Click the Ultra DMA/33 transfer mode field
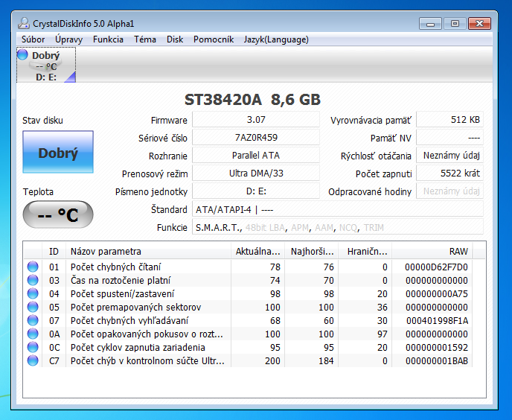512x420 pixels. [x=256, y=173]
